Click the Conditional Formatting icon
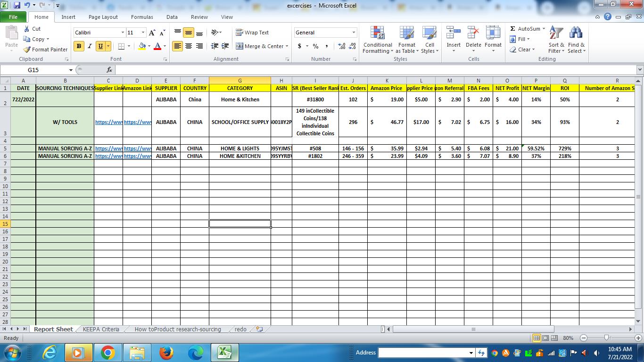This screenshot has width=644, height=362. click(378, 33)
